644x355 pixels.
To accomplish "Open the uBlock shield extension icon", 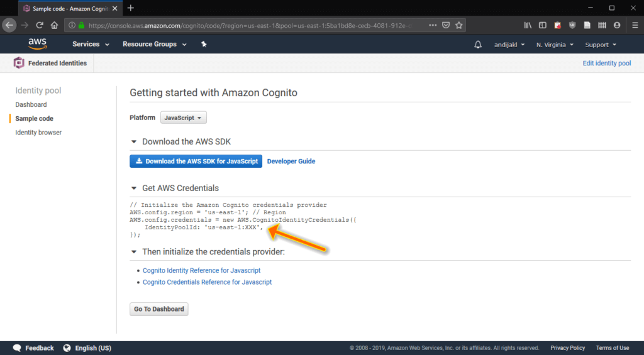I will click(572, 25).
